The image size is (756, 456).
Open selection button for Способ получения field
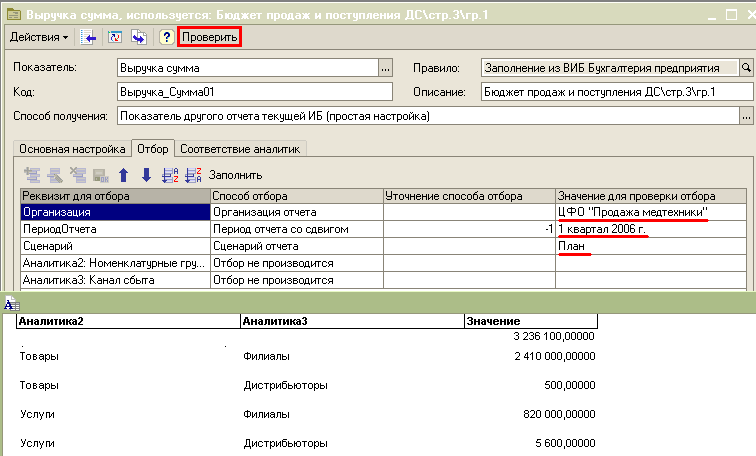(745, 116)
